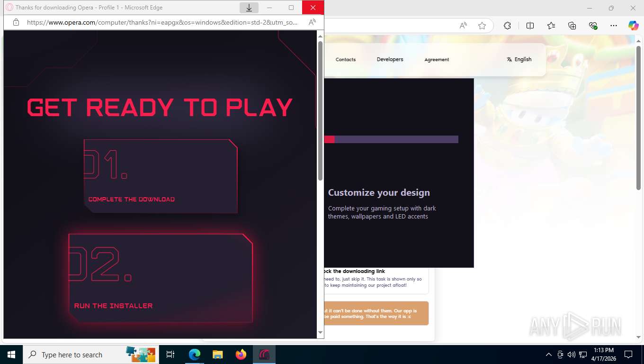Open the Agreement nav link
This screenshot has width=644, height=364.
[x=437, y=59]
